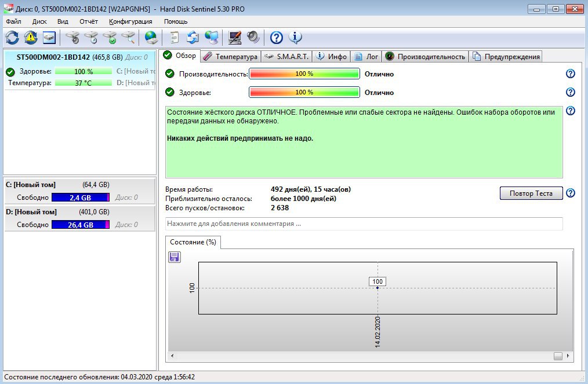The height and width of the screenshot is (384, 588).
Task: Switch to the Предупреждения tab
Action: [x=506, y=57]
